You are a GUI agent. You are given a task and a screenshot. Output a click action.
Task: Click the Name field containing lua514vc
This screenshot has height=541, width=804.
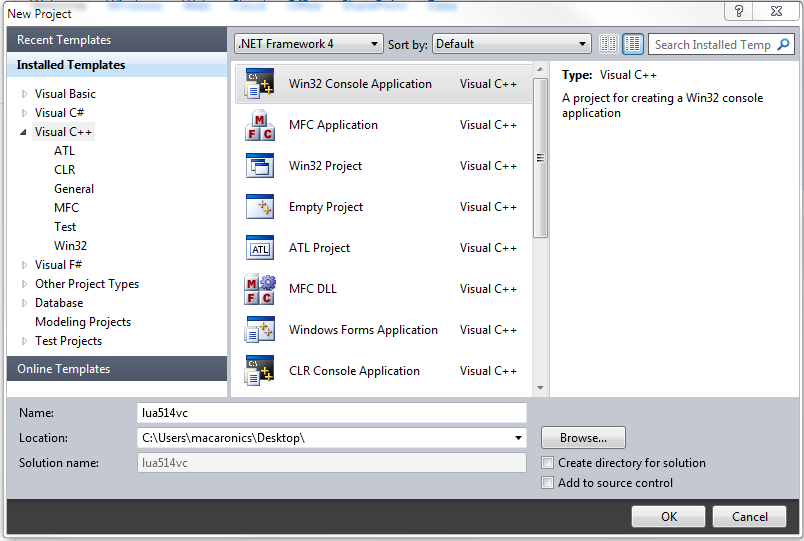coord(332,413)
